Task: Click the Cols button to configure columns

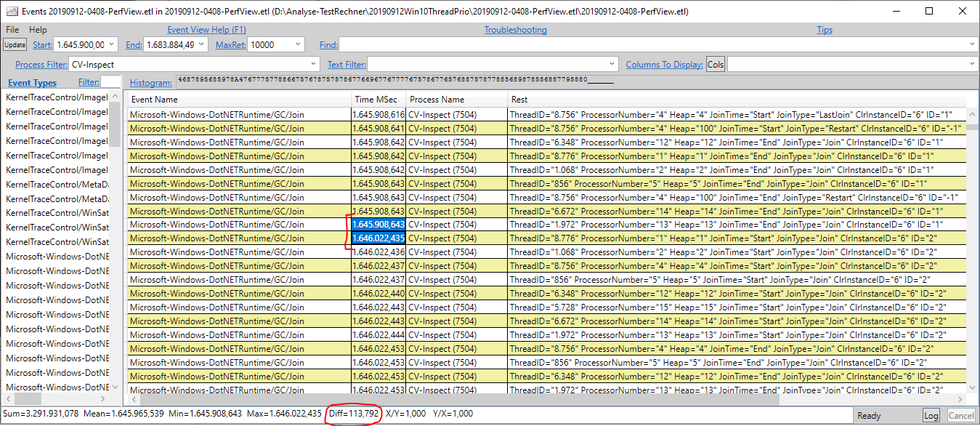Action: coord(715,64)
